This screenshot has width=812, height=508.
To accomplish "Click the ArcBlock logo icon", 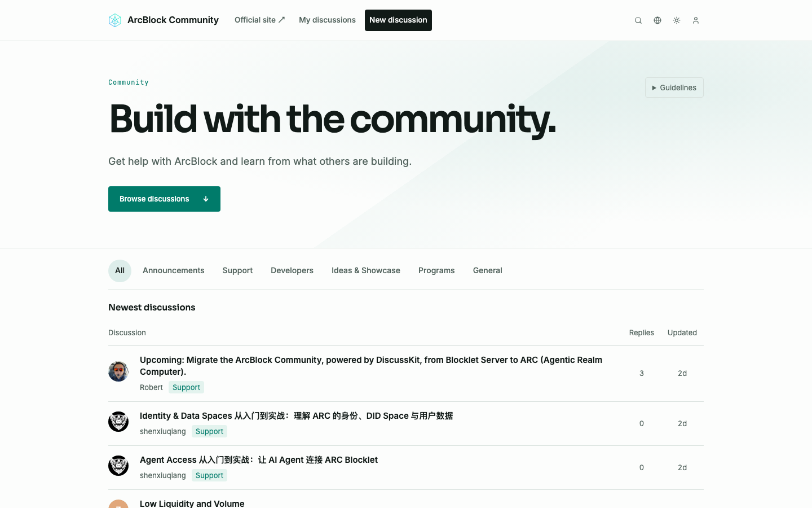I will click(x=115, y=20).
